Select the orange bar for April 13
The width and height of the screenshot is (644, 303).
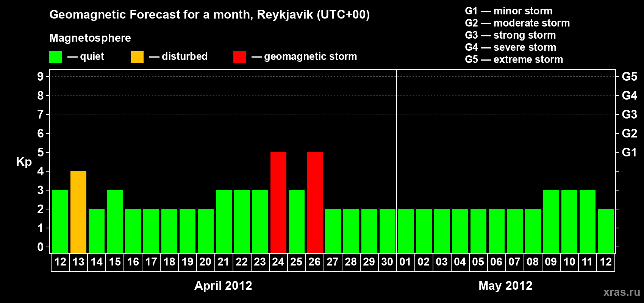78,212
